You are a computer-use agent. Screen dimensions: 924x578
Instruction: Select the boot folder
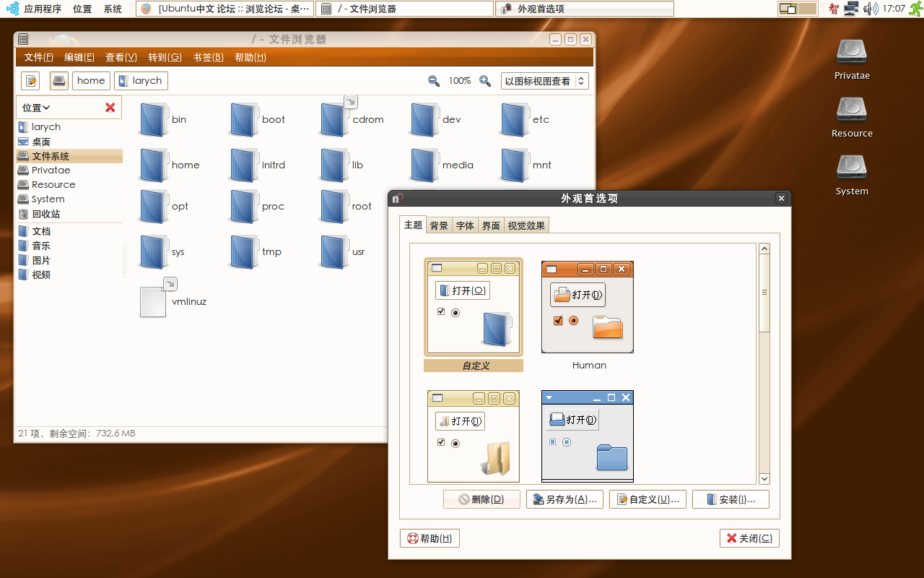tap(243, 120)
